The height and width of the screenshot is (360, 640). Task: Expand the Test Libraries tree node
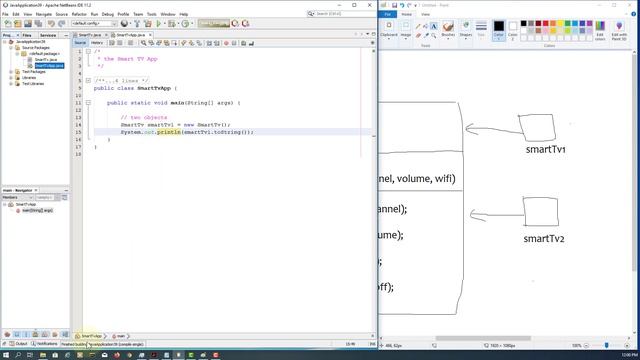coord(11,84)
